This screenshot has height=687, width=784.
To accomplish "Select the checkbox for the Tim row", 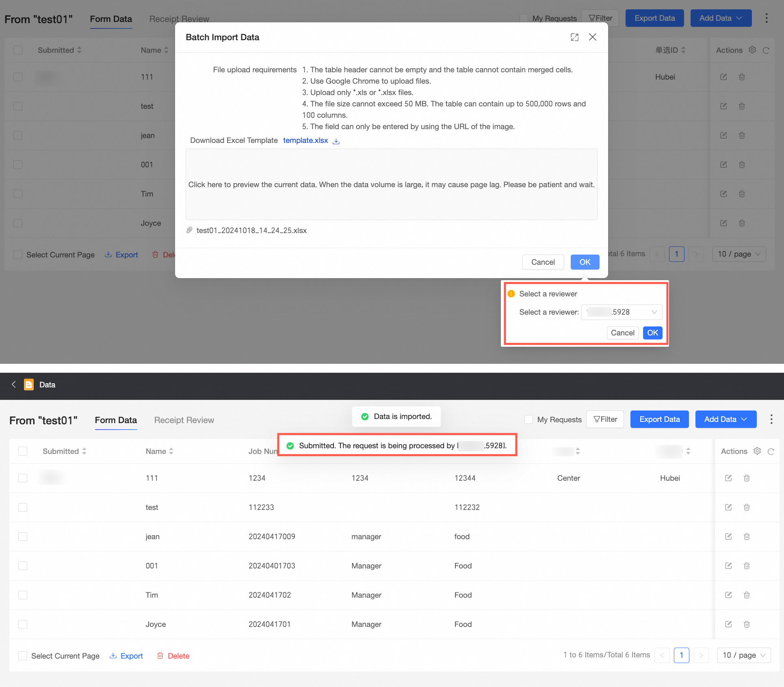I will point(23,595).
